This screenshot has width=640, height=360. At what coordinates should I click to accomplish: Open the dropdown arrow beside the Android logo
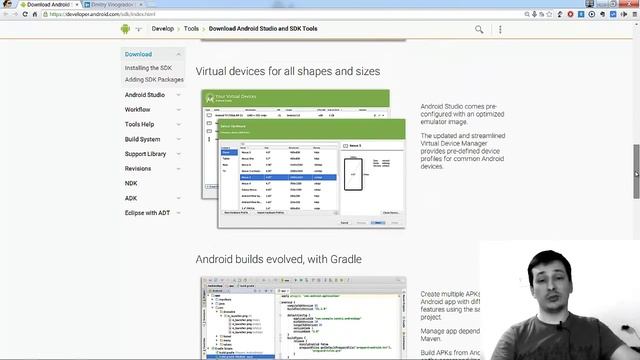pyautogui.click(x=139, y=29)
